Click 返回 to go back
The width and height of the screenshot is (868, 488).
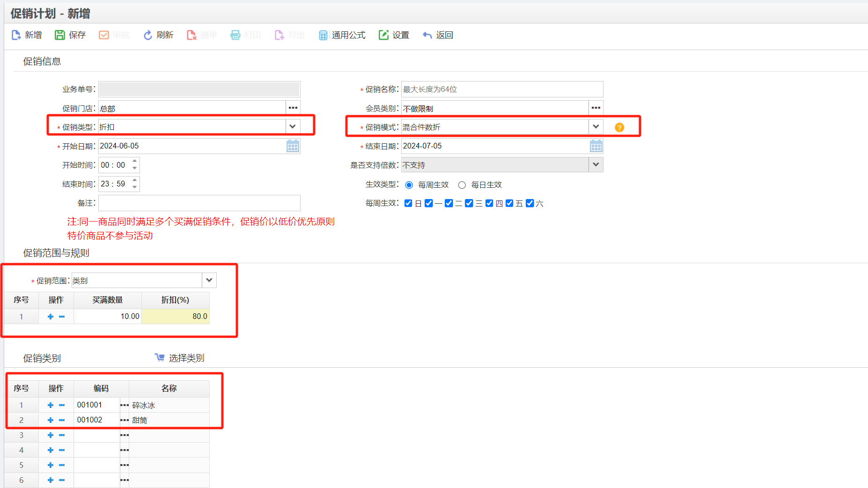point(438,35)
